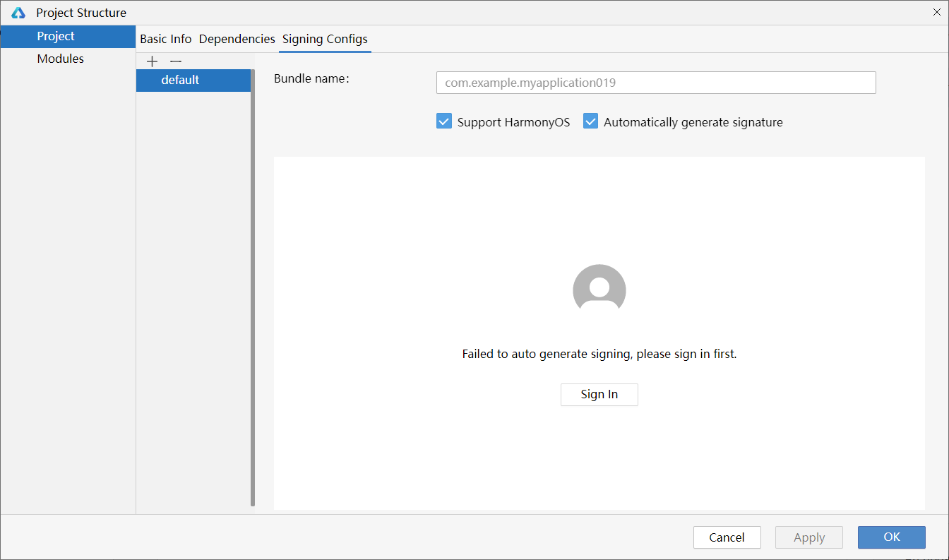Viewport: 949px width, 560px height.
Task: Click the 'Failed to auto generate signing' message
Action: click(599, 354)
